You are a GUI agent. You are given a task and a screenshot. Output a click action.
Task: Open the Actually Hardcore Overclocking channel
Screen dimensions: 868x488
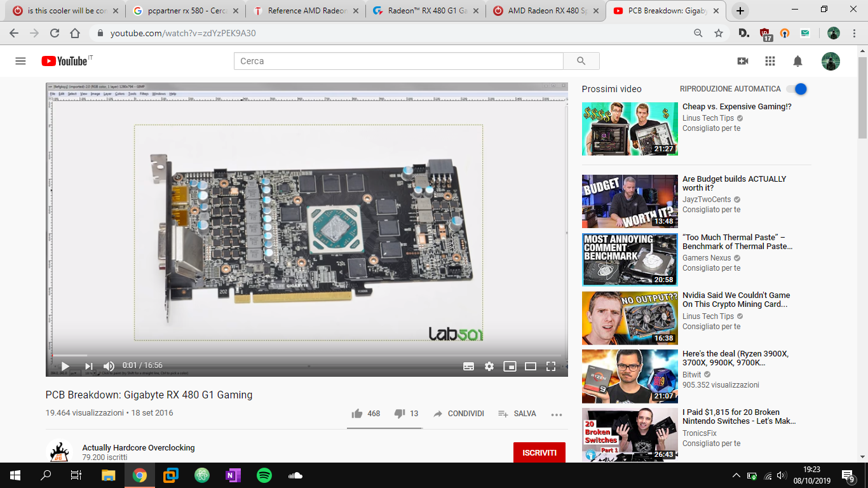[139, 447]
